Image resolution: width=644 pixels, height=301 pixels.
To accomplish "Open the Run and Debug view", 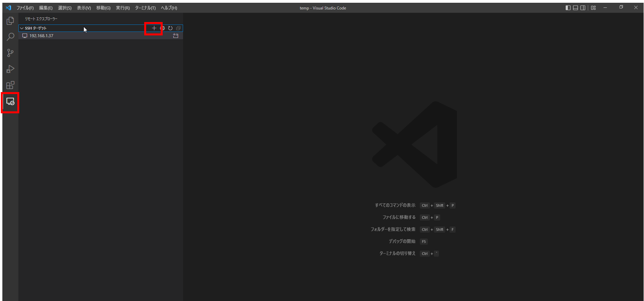I will 10,69.
